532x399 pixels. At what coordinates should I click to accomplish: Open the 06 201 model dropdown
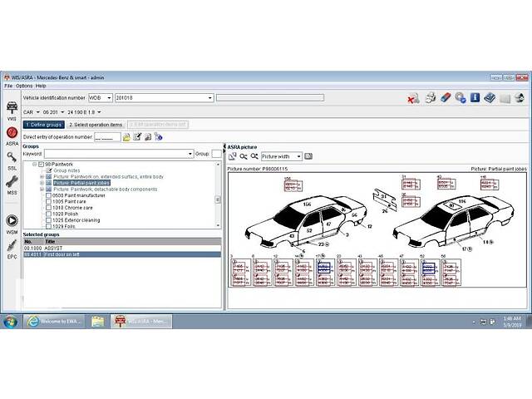[62, 112]
